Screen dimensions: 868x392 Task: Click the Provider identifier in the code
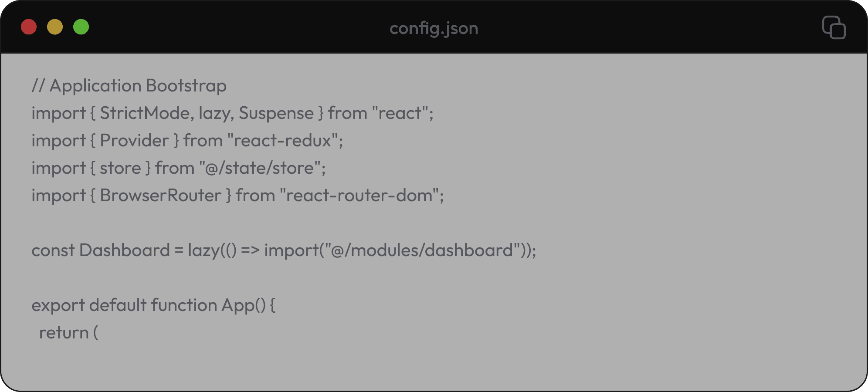(134, 141)
